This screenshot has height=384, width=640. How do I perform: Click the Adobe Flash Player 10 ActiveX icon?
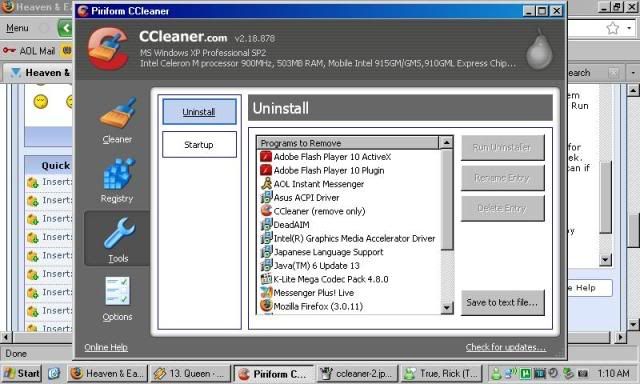tap(266, 157)
